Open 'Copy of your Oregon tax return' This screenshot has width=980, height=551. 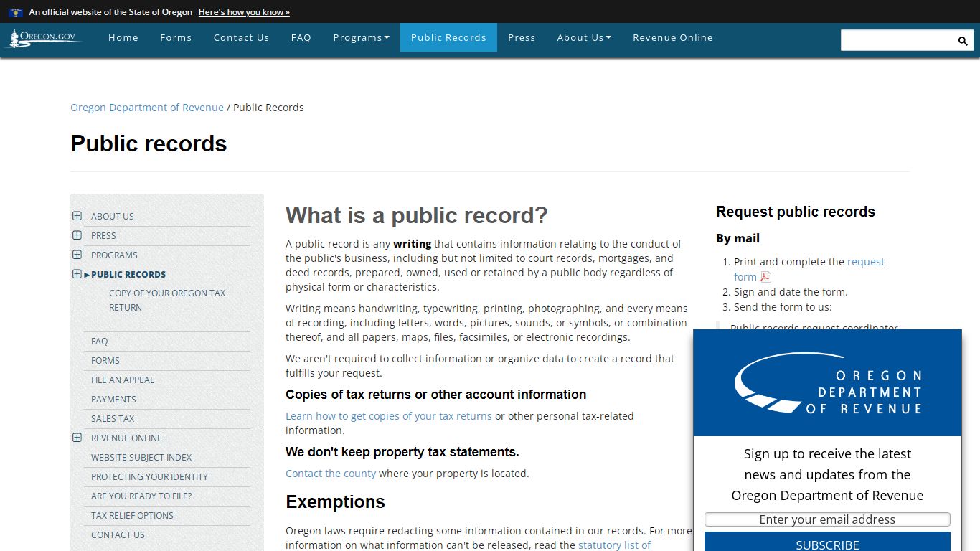[x=167, y=300]
